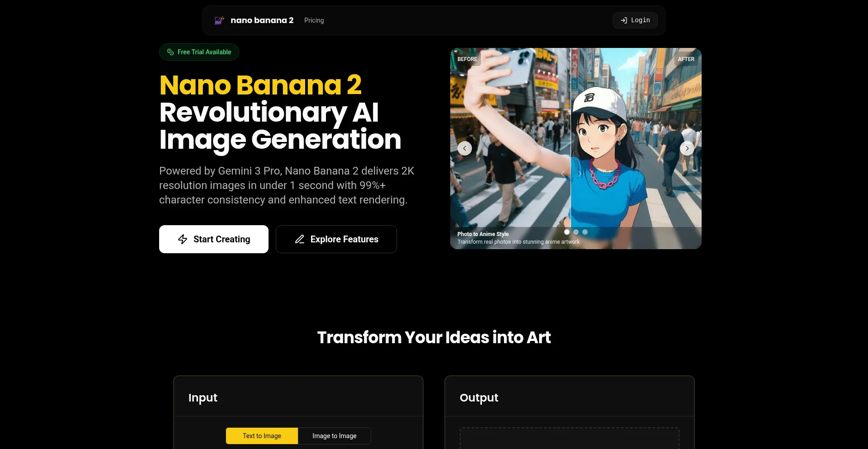Click the dashed Output preview area
The width and height of the screenshot is (868, 449).
tap(570, 438)
